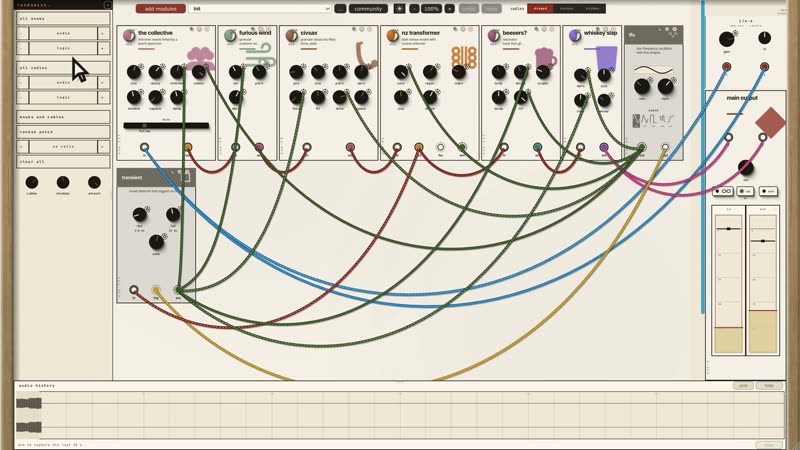Click the left red i/o input jack
800x450 pixels.
click(x=726, y=67)
